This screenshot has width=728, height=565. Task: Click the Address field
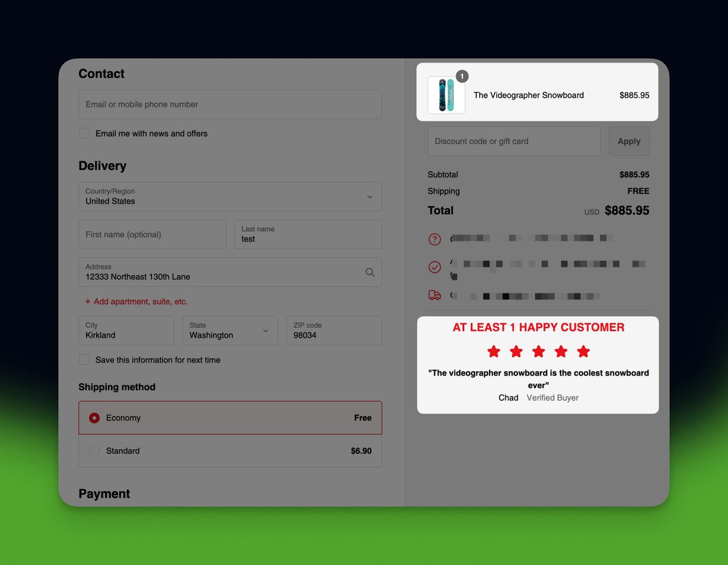point(230,272)
